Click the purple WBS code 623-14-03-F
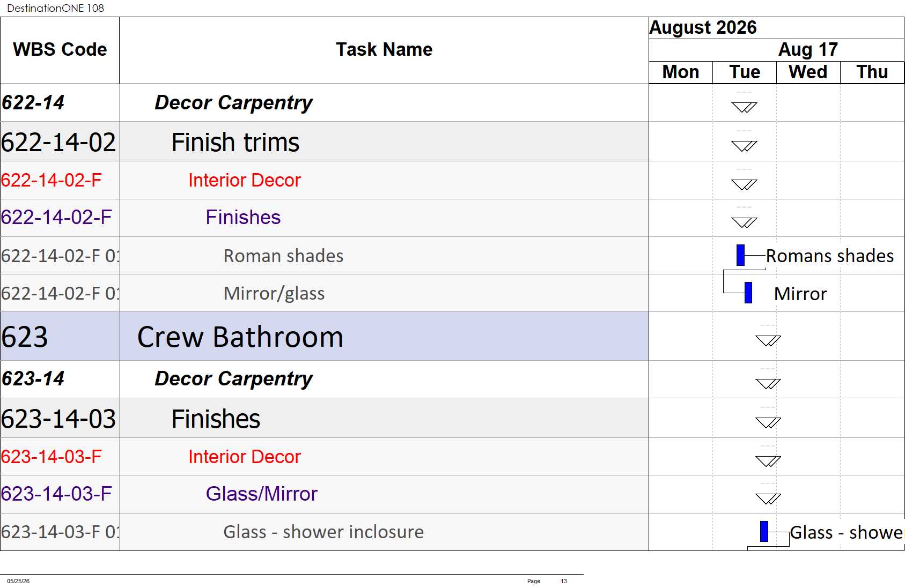 (x=56, y=494)
